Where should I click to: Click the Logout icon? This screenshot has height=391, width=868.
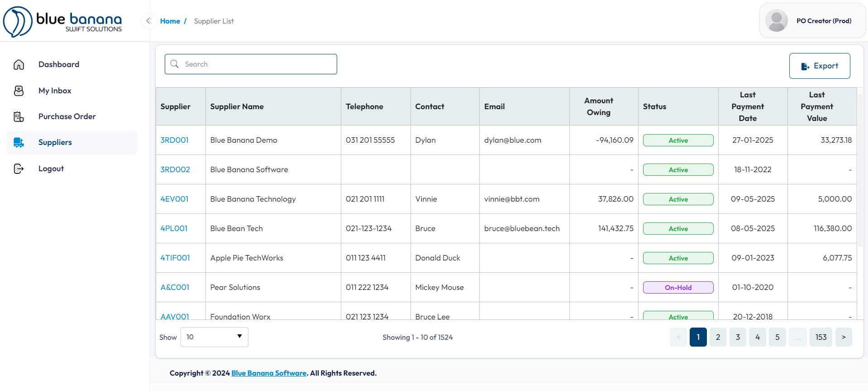[19, 169]
